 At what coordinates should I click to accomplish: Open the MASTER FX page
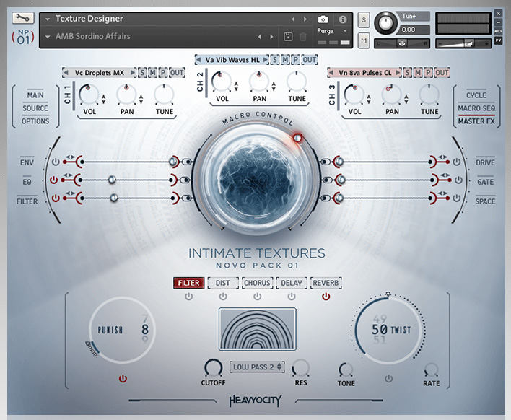point(476,121)
